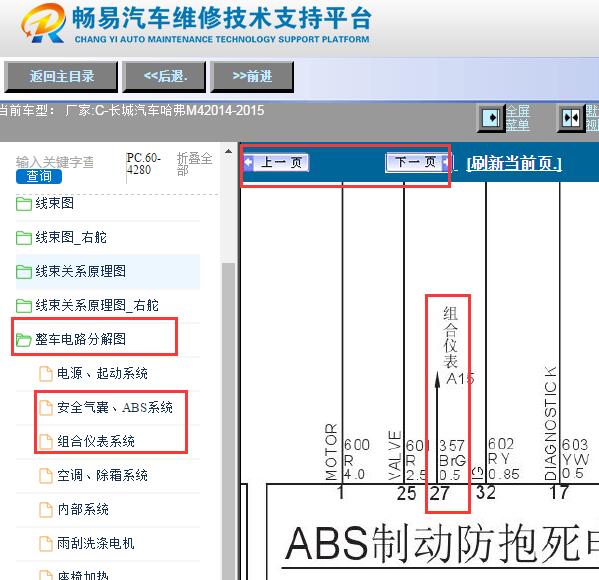Screen dimensions: 599x580
Task: Click the VALVE wire label in diagram
Action: click(x=394, y=455)
